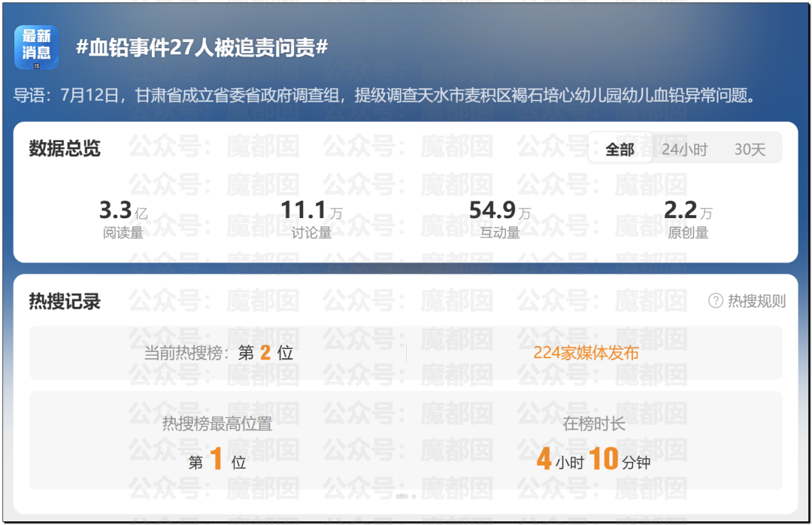Switch to the 30天 tab
Screen dimensions: 812x525
750,150
